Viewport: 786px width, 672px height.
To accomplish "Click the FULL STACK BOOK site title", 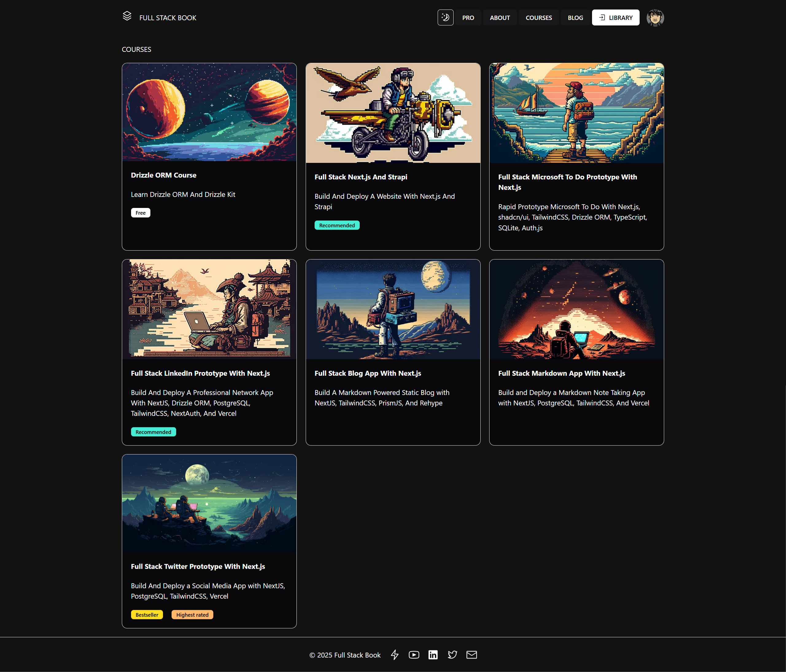I will [168, 18].
